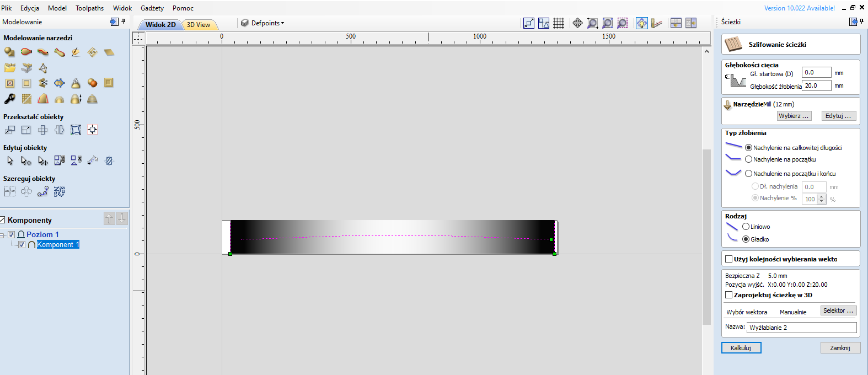Switch to the 3D View tab

199,25
